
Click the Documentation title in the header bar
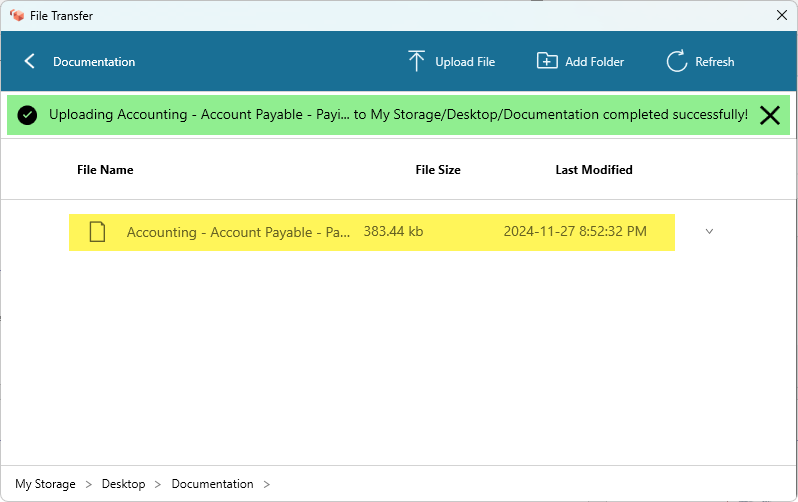click(94, 62)
